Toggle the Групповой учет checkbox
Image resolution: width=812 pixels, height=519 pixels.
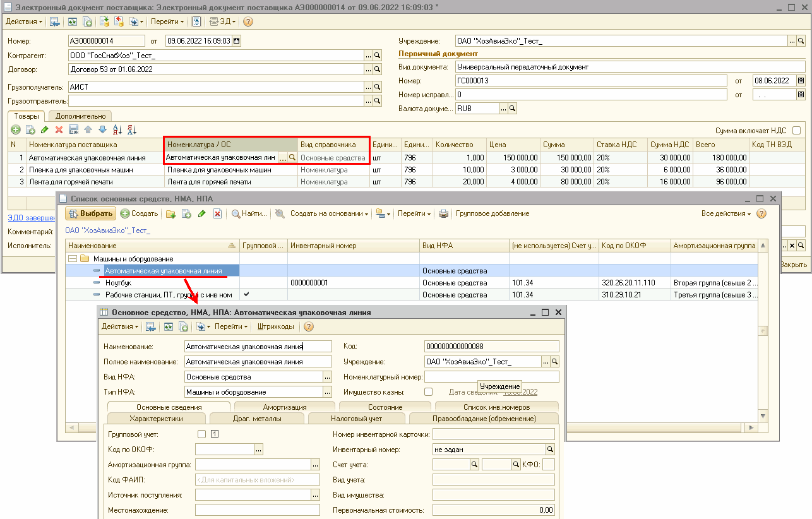(202, 434)
